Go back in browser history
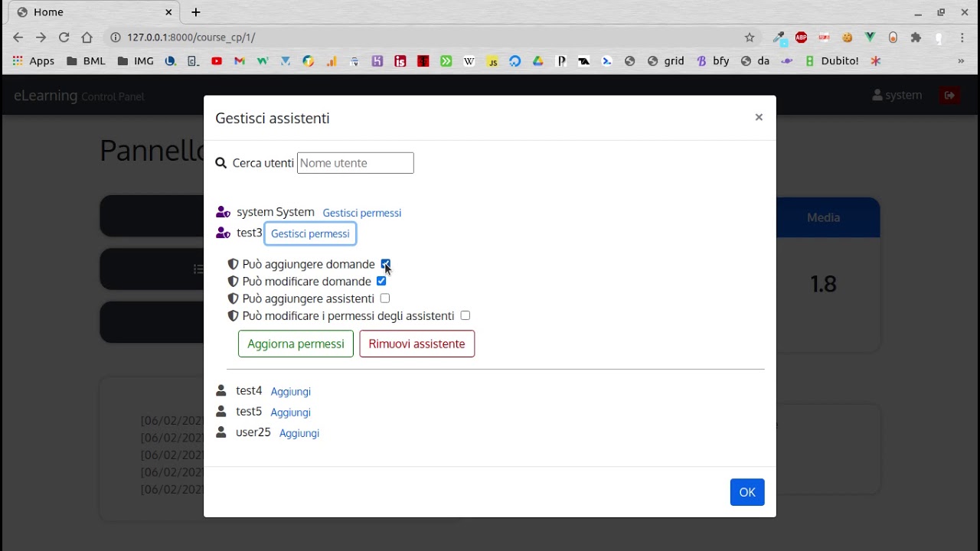This screenshot has height=551, width=980. click(18, 37)
